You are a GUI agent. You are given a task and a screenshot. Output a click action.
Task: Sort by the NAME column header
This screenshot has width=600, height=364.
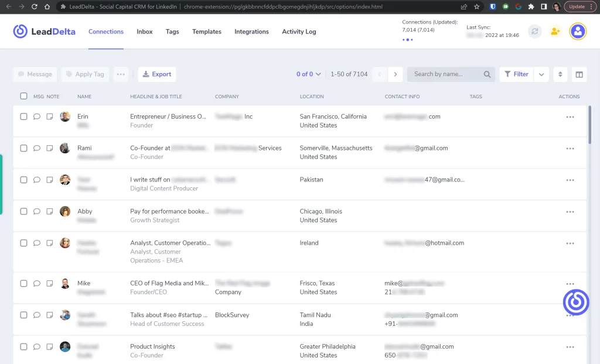point(84,97)
